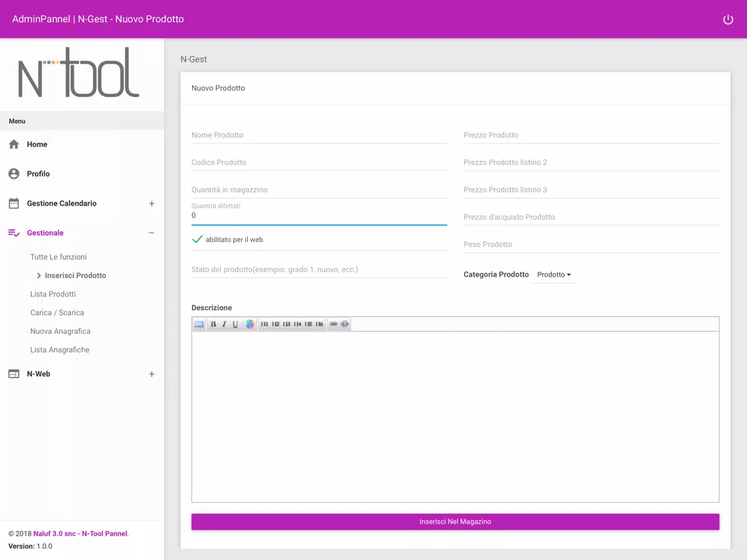Click the header title 'AdminPannel | N-Gest - Nuovo Prodotto'
This screenshot has width=747, height=560.
pyautogui.click(x=98, y=19)
